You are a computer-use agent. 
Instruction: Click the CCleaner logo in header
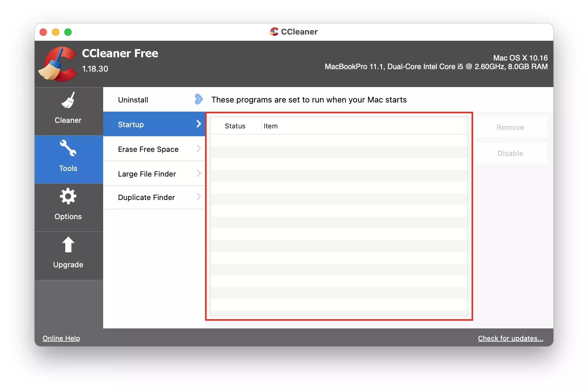tap(57, 64)
